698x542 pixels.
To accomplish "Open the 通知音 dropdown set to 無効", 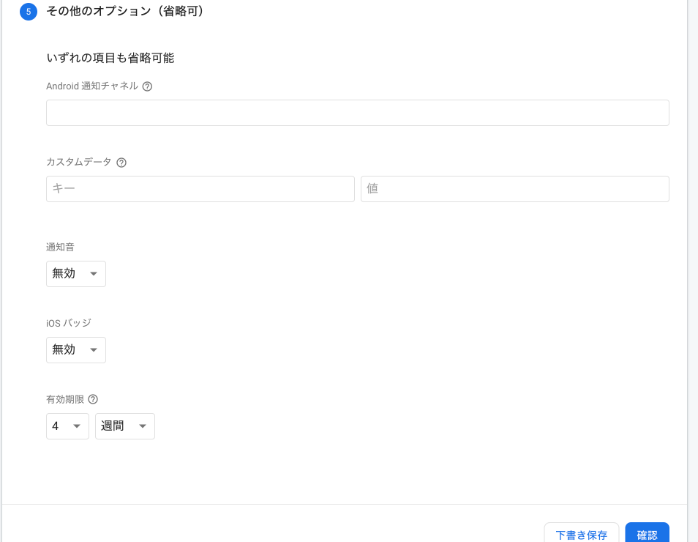I will coord(76,274).
